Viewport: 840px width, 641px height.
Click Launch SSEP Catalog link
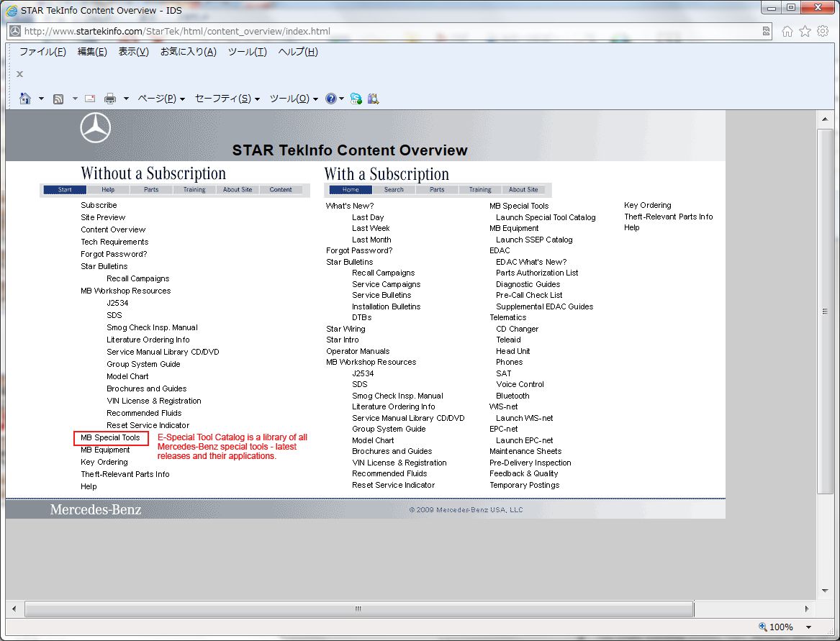(x=534, y=240)
